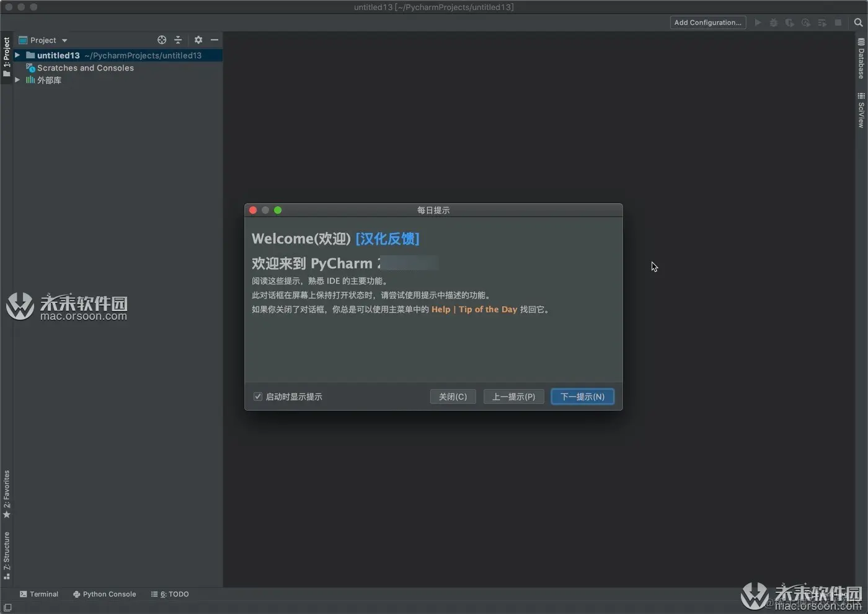Open Project panel settings gear

(198, 40)
